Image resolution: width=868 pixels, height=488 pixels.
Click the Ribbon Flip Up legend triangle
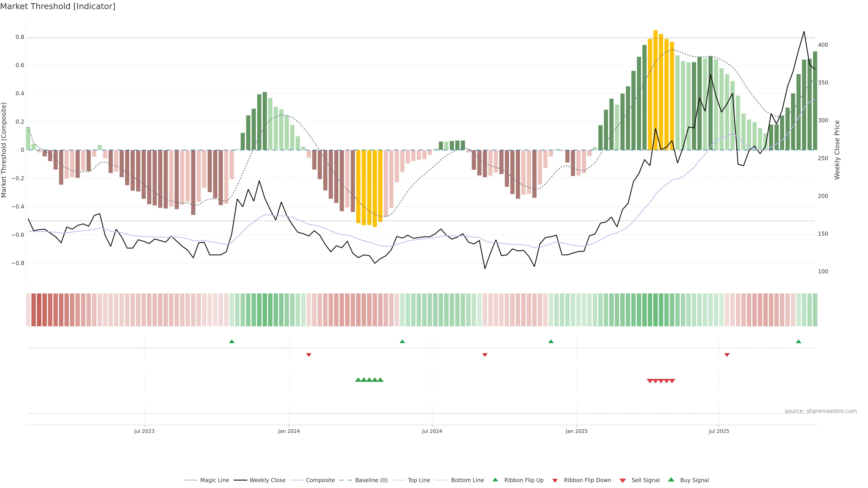click(495, 480)
